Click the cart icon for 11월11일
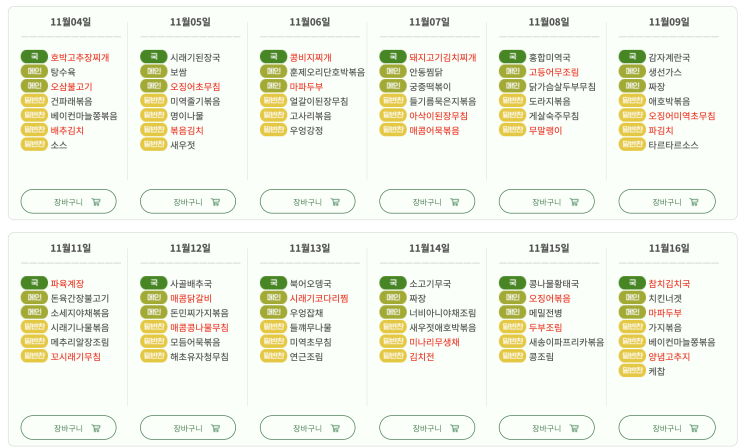 tap(96, 428)
